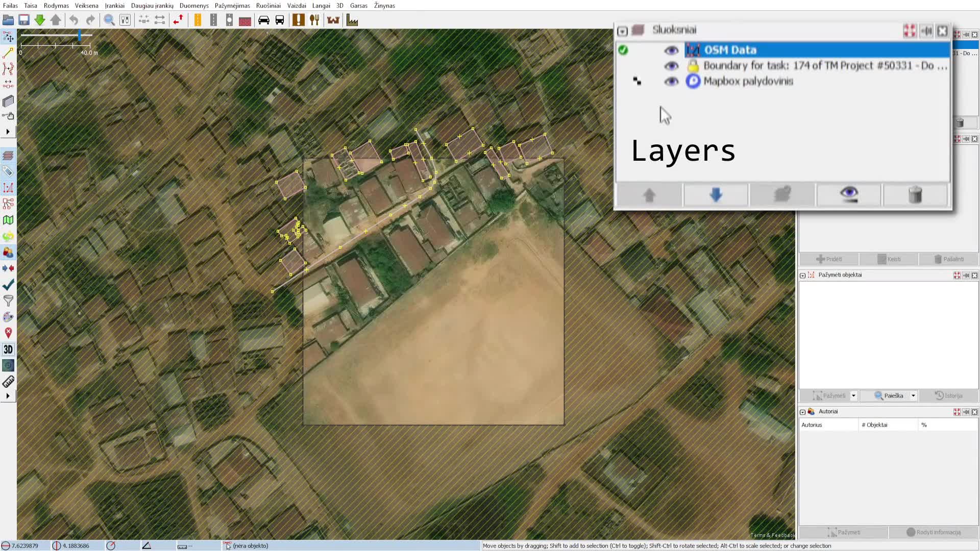The height and width of the screenshot is (551, 980).
Task: Hide the Mapbox palydovinis layer eye
Action: tap(671, 82)
